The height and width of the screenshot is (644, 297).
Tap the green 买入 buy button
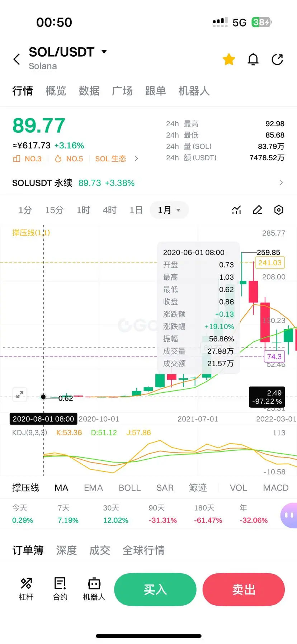coord(155,589)
